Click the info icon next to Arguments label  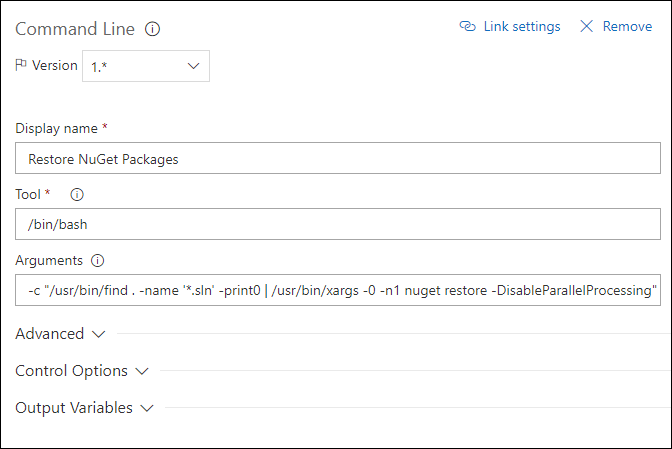click(x=97, y=260)
